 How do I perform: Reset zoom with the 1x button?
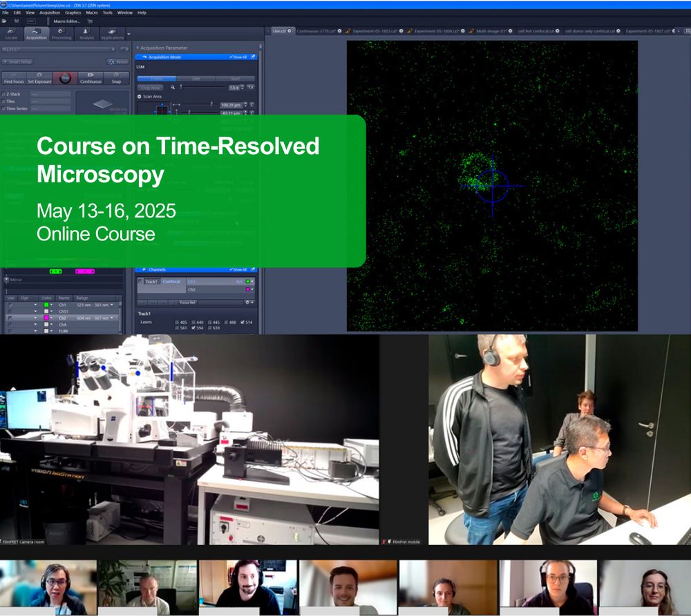pyautogui.click(x=251, y=87)
